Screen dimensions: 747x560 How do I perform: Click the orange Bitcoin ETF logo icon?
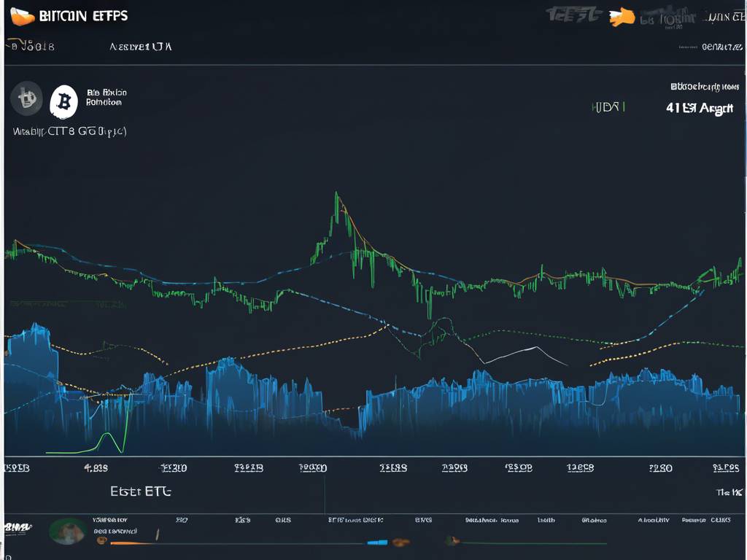tap(22, 16)
